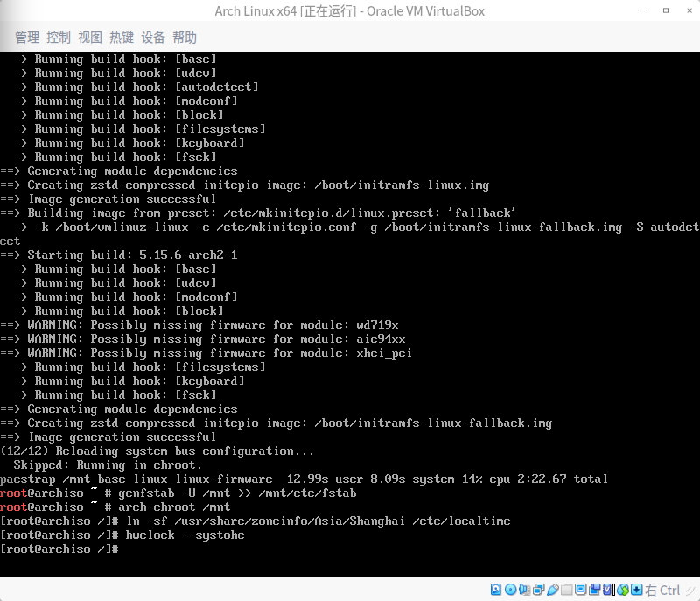Viewport: 700px width, 601px height.
Task: Click the video recording status icon
Action: 595,590
